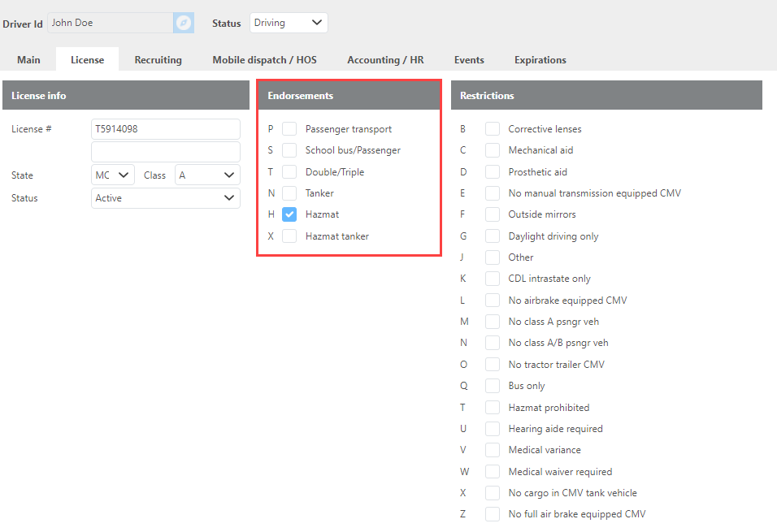The image size is (777, 532).
Task: Open the Recruiting tab
Action: click(x=158, y=60)
